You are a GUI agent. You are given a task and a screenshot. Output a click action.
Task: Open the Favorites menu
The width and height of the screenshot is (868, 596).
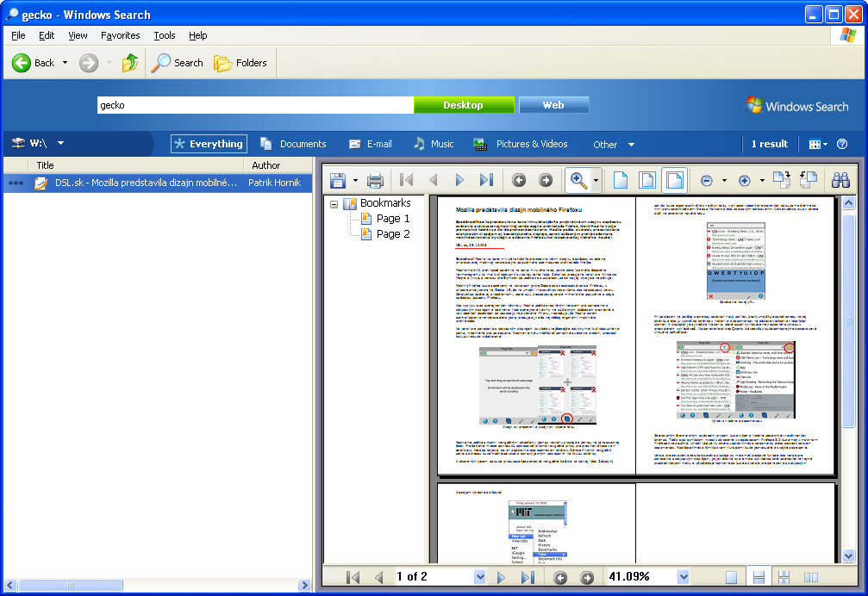click(120, 35)
